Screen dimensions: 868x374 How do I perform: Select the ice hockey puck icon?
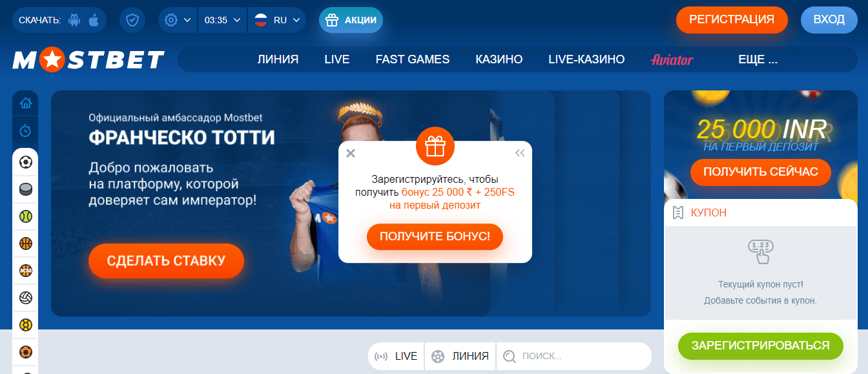pyautogui.click(x=26, y=189)
